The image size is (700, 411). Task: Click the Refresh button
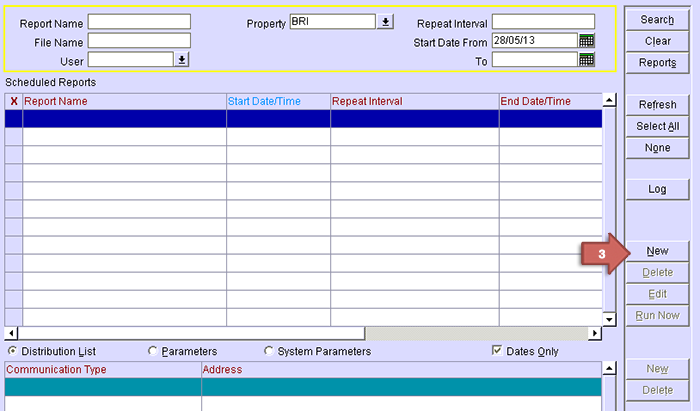pos(657,104)
